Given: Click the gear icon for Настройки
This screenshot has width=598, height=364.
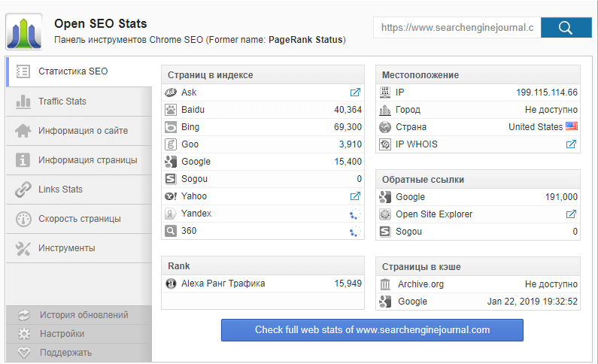Looking at the screenshot, I should (24, 334).
